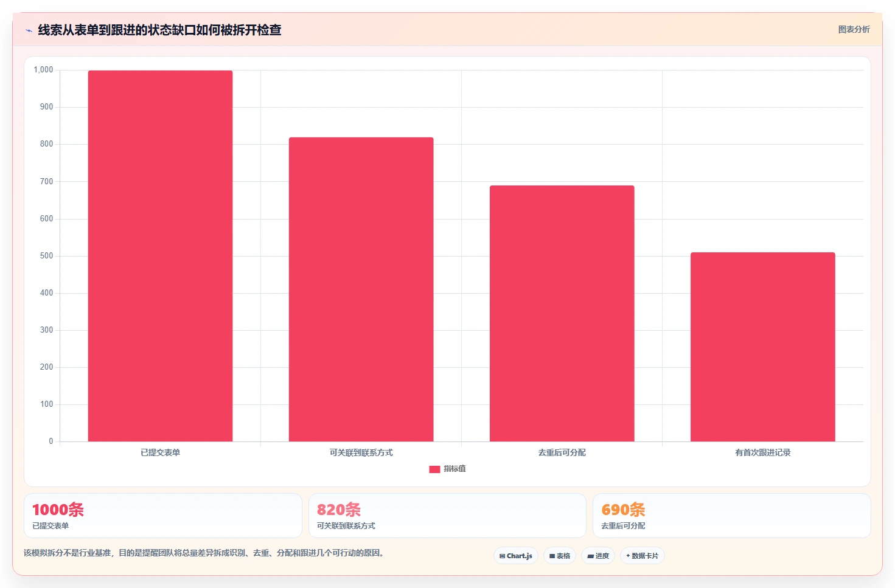The width and height of the screenshot is (895, 588).
Task: Click the 图表分析 label in the header
Action: pyautogui.click(x=854, y=29)
